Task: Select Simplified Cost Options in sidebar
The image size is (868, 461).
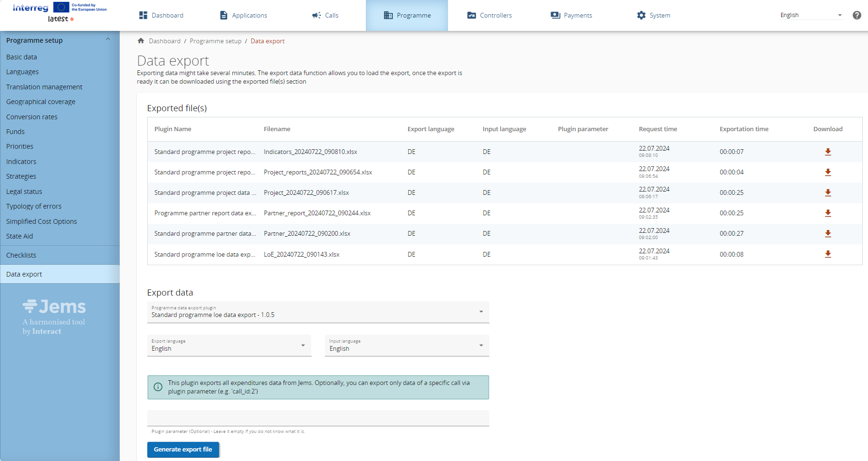Action: [41, 221]
